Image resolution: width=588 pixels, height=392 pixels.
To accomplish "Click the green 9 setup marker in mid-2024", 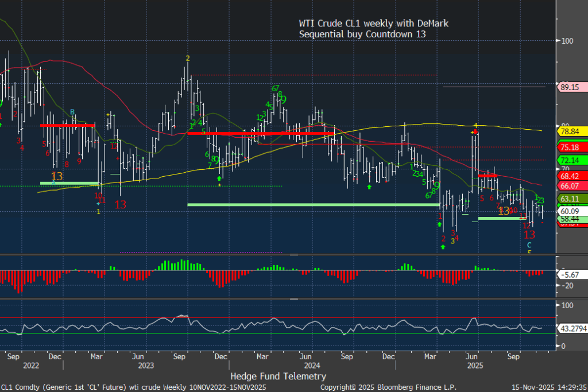I will [284, 99].
